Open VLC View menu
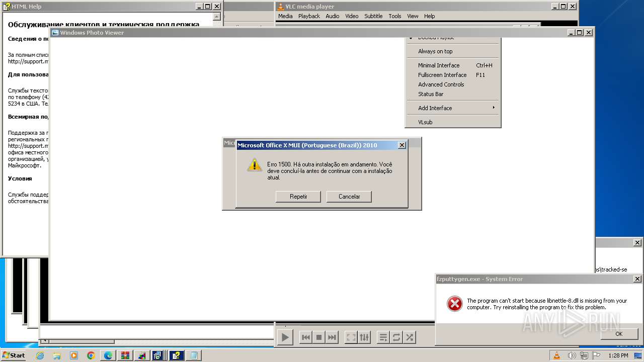 pos(413,16)
